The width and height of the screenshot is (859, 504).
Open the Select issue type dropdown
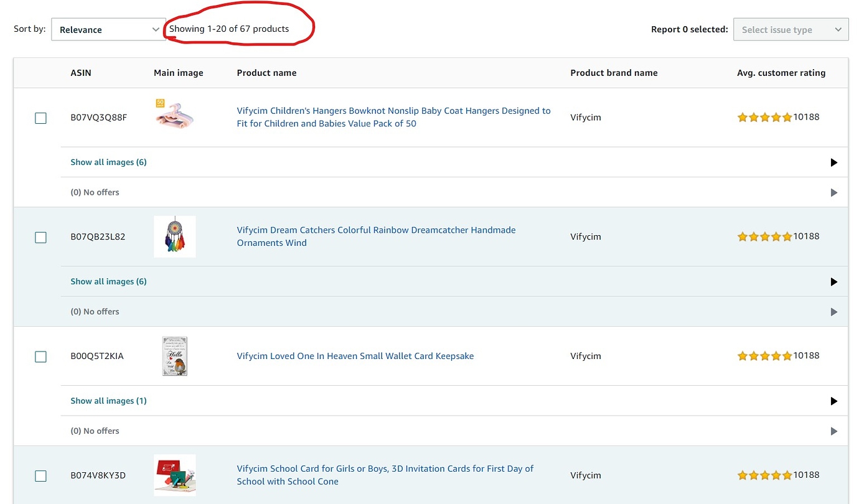[x=791, y=29]
